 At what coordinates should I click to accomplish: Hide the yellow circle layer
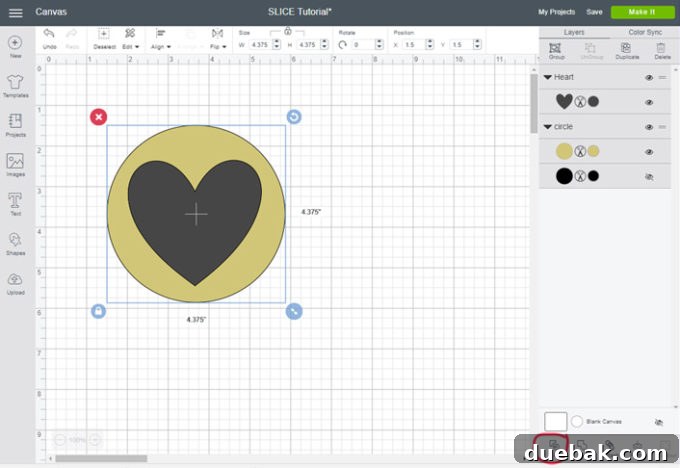(x=649, y=152)
